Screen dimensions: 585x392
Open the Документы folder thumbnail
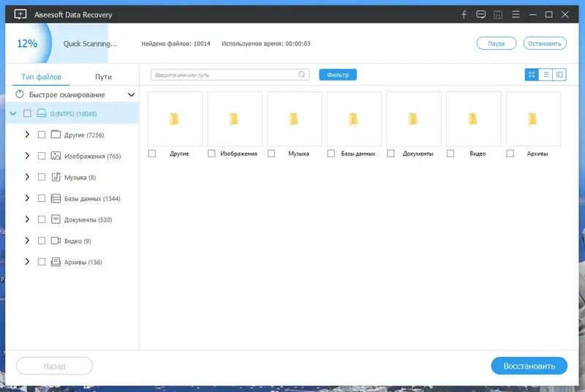(414, 119)
